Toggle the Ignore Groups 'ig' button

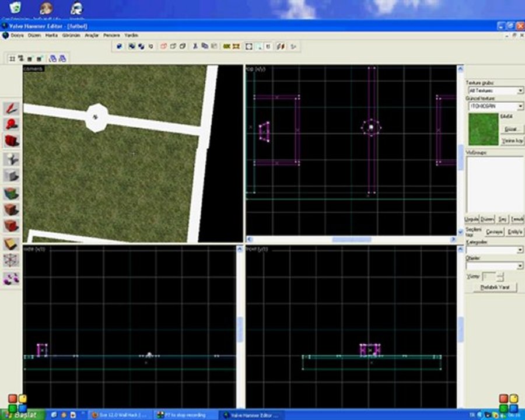[150, 47]
